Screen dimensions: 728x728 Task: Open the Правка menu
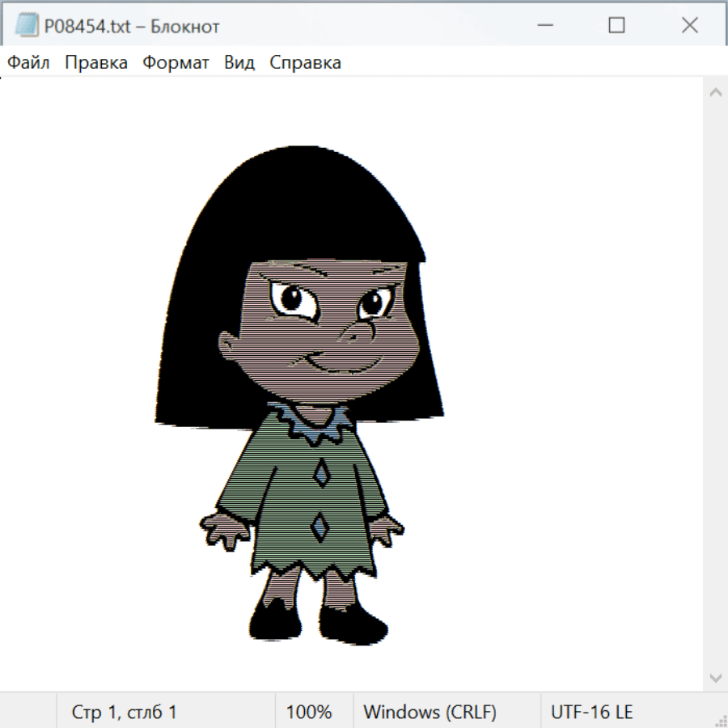96,63
